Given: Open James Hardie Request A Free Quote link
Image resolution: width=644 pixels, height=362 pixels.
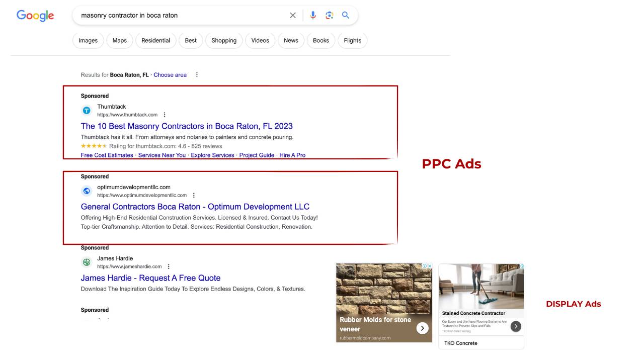Looking at the screenshot, I should point(150,278).
